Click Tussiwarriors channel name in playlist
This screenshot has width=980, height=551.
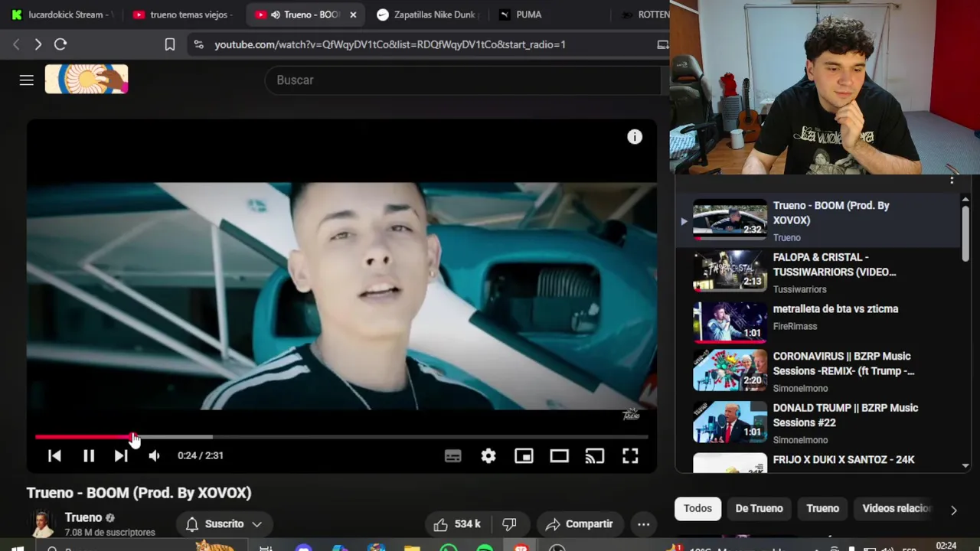799,289
